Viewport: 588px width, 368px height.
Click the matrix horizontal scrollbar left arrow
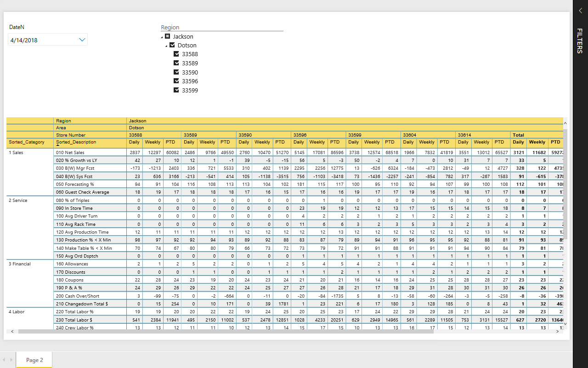click(12, 331)
